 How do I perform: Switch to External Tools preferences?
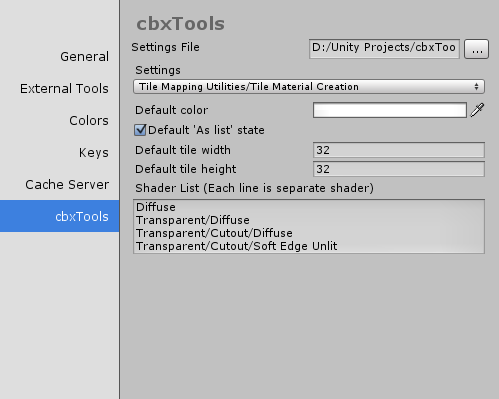click(x=64, y=88)
